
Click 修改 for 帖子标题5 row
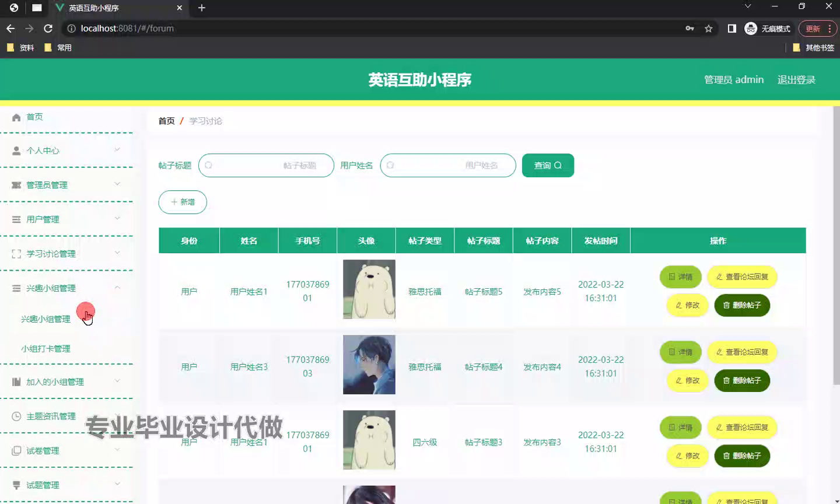[x=687, y=305]
